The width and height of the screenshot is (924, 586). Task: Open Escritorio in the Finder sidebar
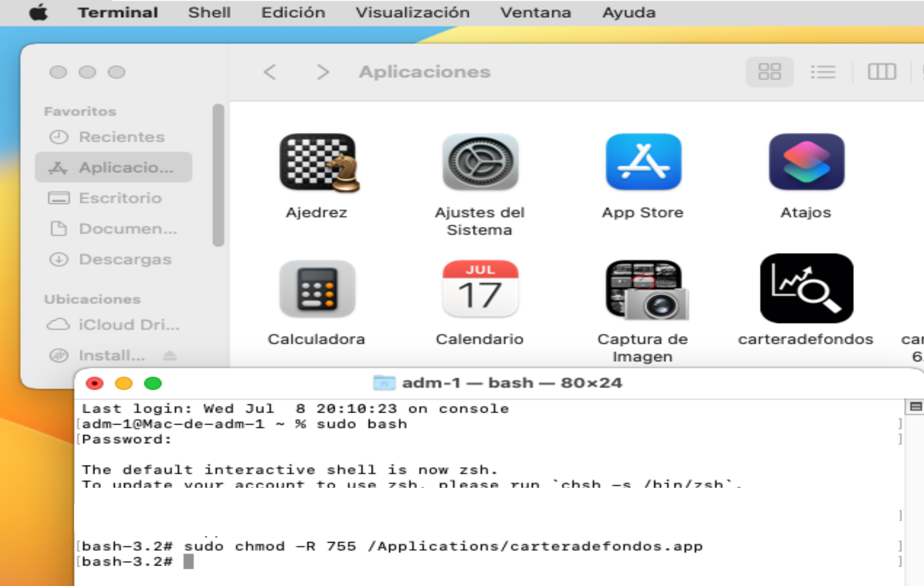point(113,198)
